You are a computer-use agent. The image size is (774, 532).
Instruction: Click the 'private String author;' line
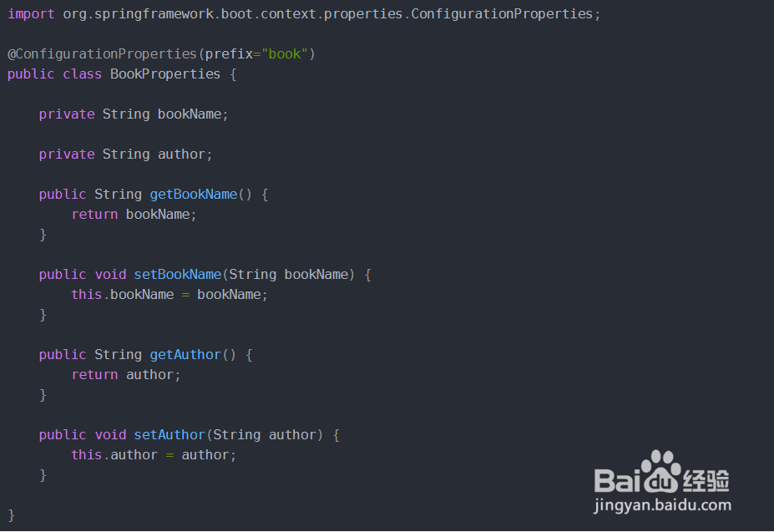click(126, 155)
